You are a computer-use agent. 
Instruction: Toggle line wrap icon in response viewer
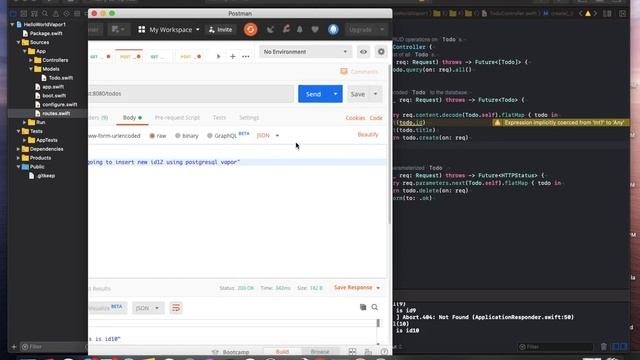tap(176, 308)
